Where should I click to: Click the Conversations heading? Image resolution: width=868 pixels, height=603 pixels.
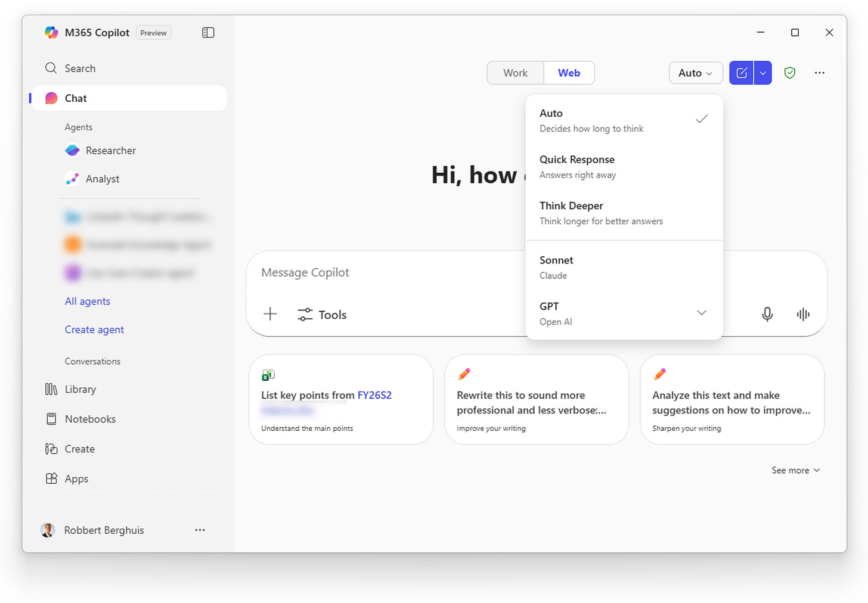[x=92, y=361]
